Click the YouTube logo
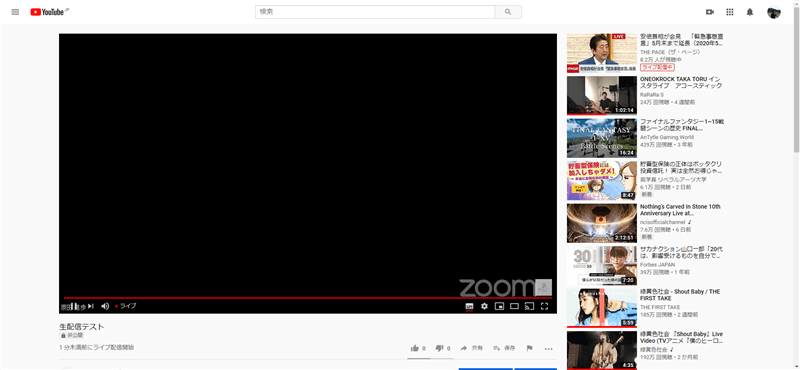 [x=46, y=12]
